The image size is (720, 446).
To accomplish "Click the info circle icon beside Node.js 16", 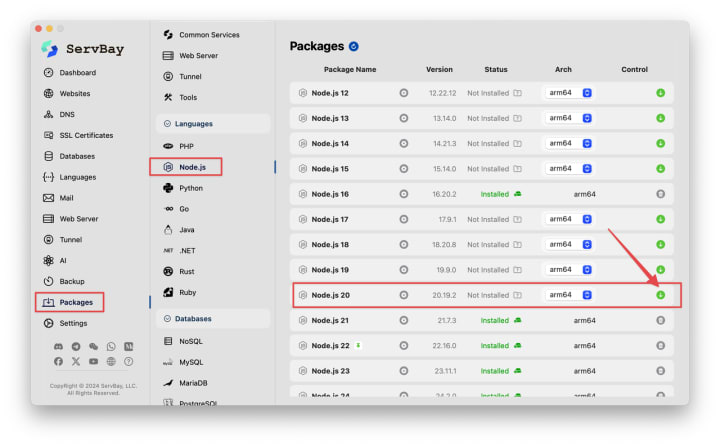I will click(x=404, y=194).
